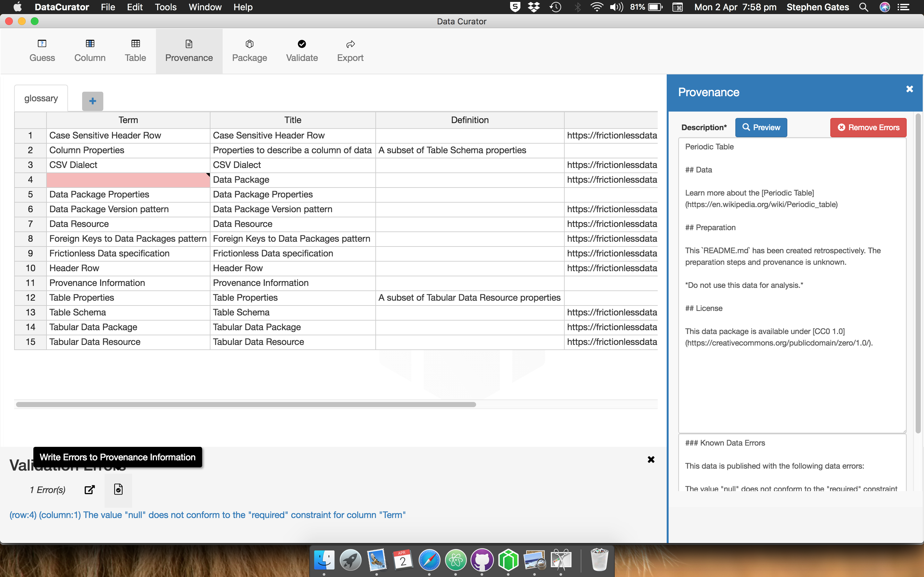The height and width of the screenshot is (577, 924).
Task: Click the horizontal table scrollbar
Action: 246,405
